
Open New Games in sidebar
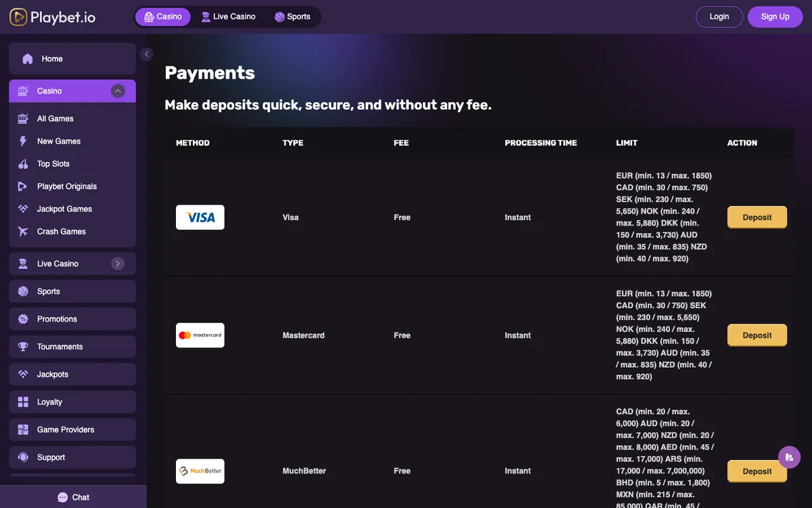click(x=72, y=141)
